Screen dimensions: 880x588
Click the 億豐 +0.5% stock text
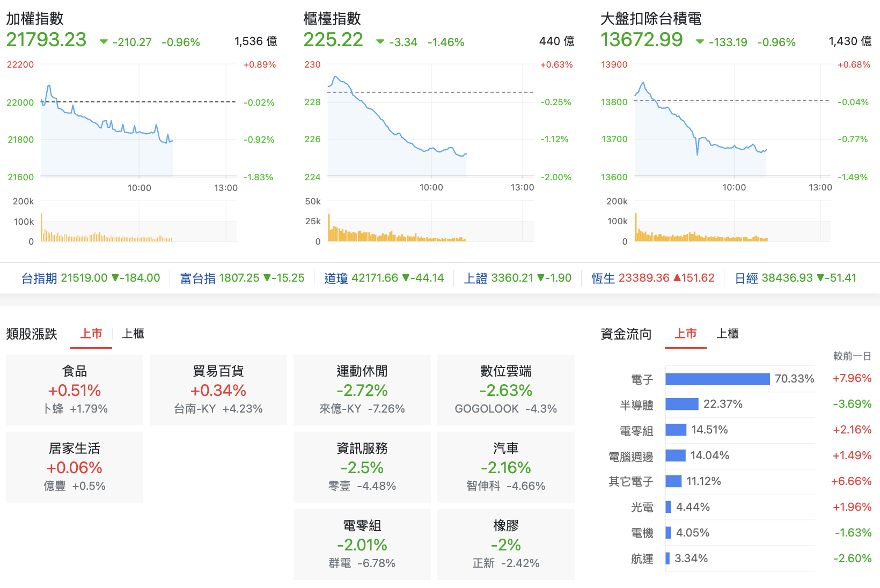point(75,486)
